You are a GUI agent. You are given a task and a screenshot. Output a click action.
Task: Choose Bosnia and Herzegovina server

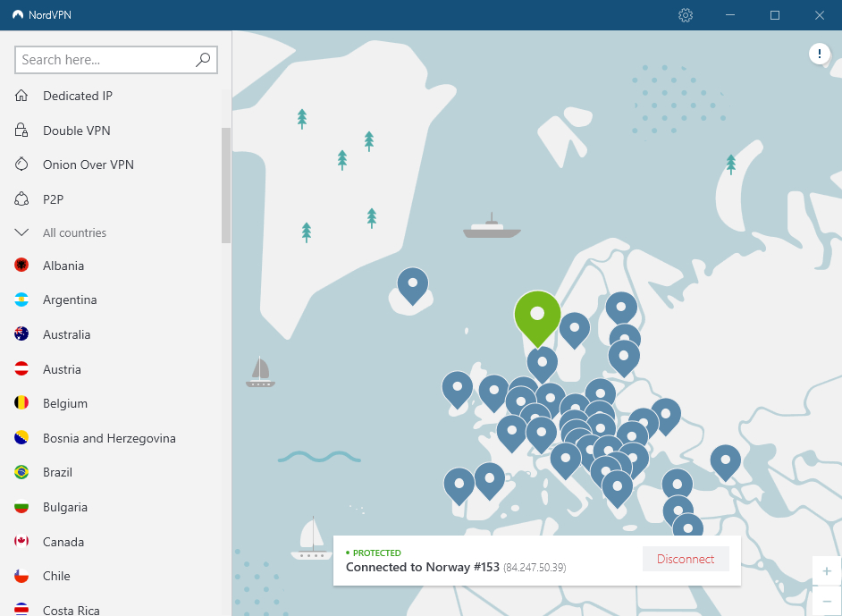tap(109, 438)
